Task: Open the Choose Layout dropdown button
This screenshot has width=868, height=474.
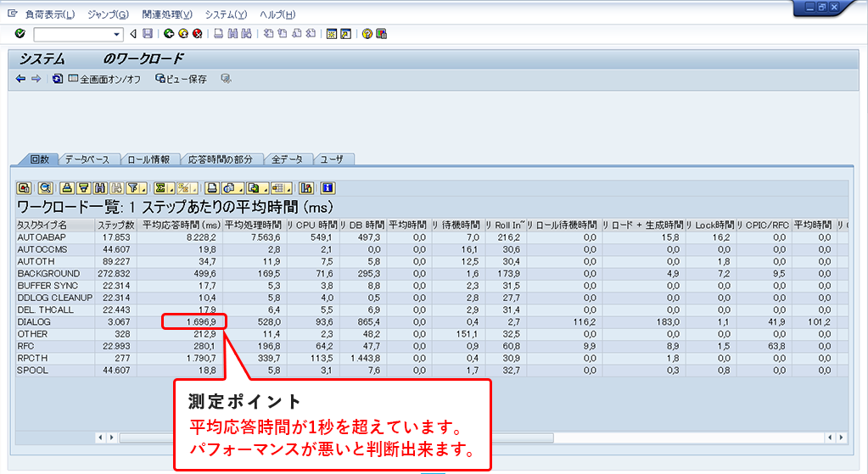Action: coord(281,188)
